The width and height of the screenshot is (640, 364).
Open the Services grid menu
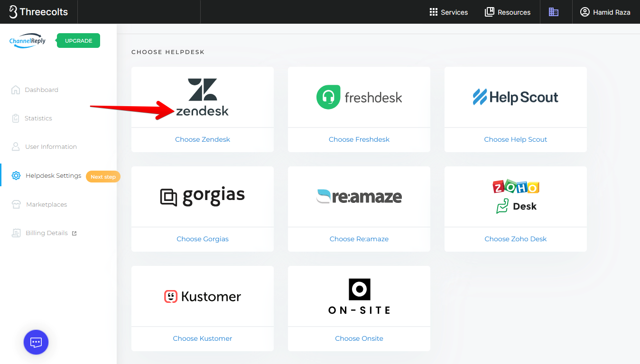[449, 12]
